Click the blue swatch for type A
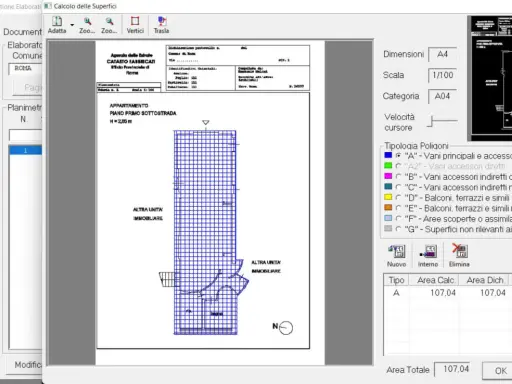This screenshot has height=384, width=512. coord(388,155)
